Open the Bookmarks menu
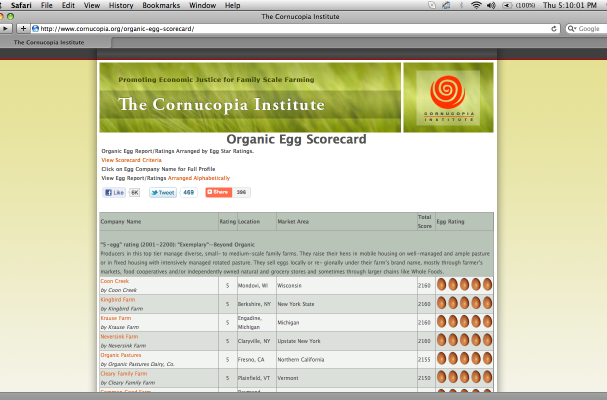The height and width of the screenshot is (400, 607). pyautogui.click(x=161, y=5)
